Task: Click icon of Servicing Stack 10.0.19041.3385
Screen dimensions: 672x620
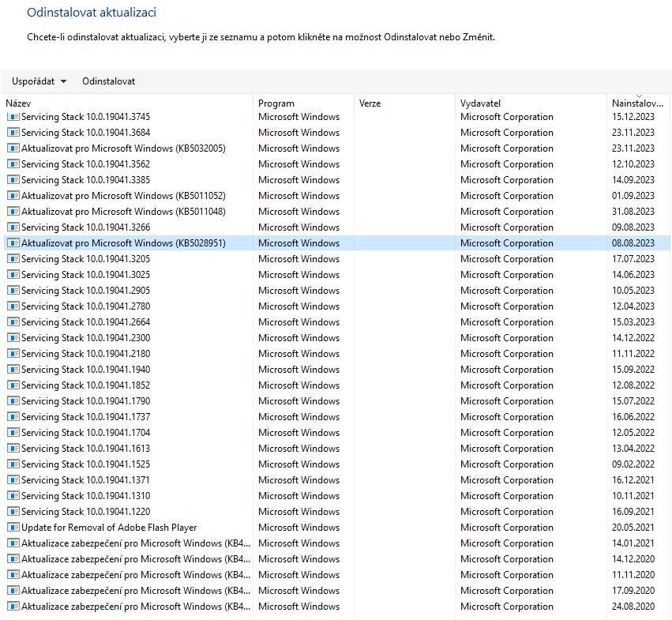Action: click(x=13, y=180)
